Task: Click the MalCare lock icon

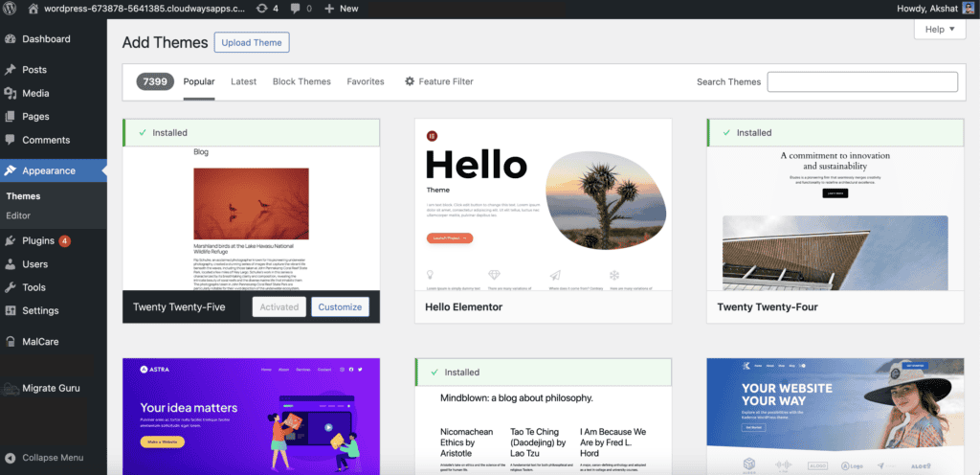Action: (10, 342)
